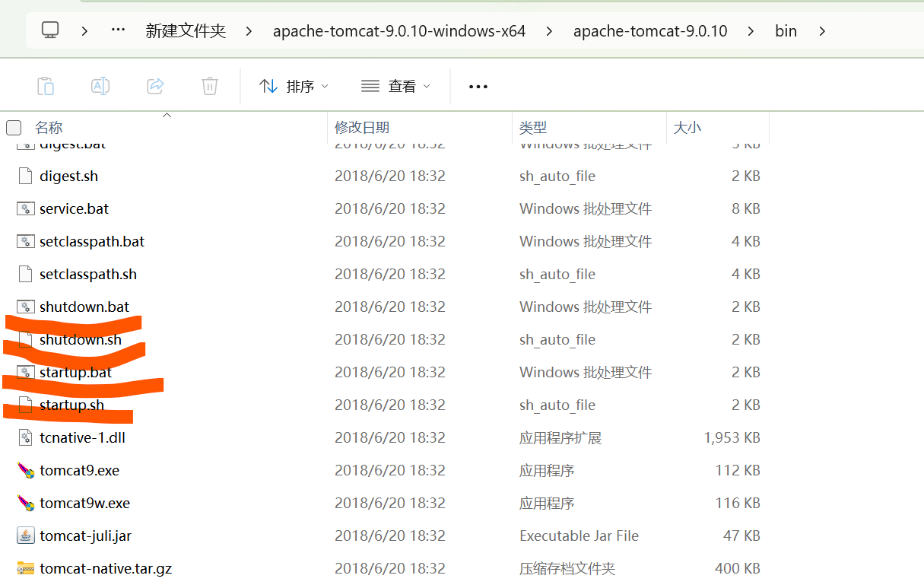
Task: Select the file name tomcat9.exe
Action: (x=80, y=470)
